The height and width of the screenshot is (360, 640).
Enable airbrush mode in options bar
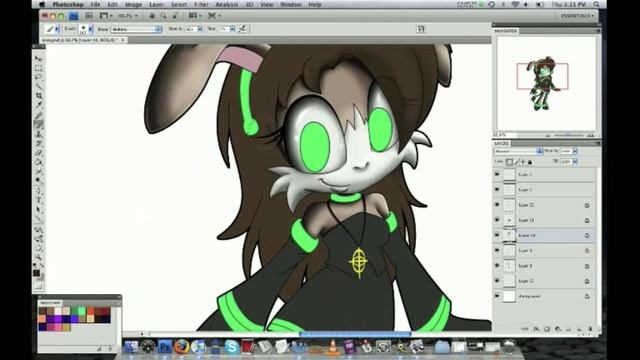point(243,29)
